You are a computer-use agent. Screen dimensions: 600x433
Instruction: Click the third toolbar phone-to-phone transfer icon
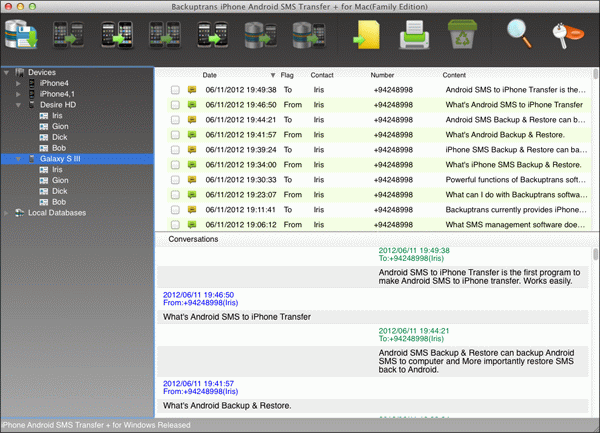[117, 35]
